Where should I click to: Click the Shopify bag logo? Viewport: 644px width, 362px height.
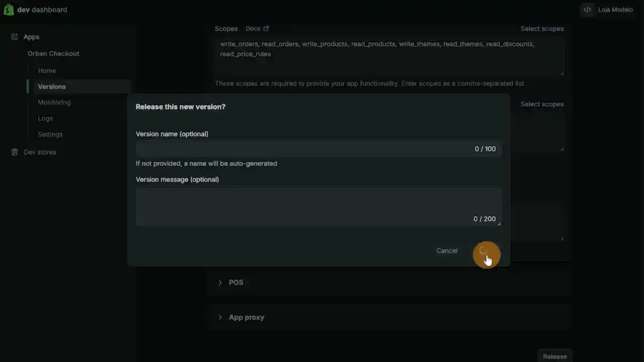point(9,10)
